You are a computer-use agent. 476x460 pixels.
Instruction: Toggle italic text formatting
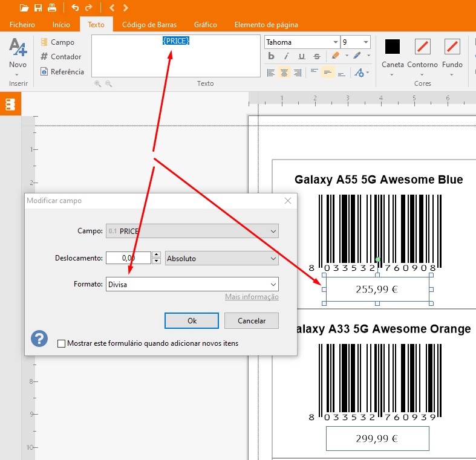287,56
